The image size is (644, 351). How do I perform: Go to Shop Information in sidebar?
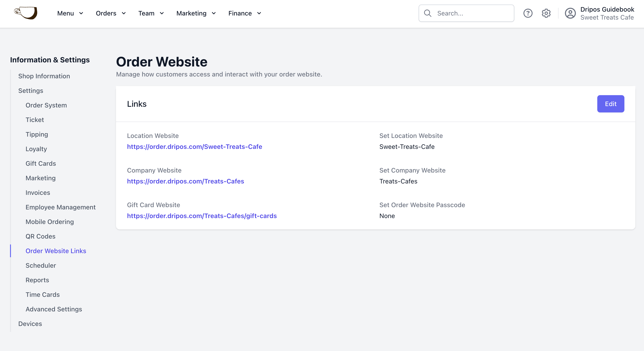pos(44,76)
